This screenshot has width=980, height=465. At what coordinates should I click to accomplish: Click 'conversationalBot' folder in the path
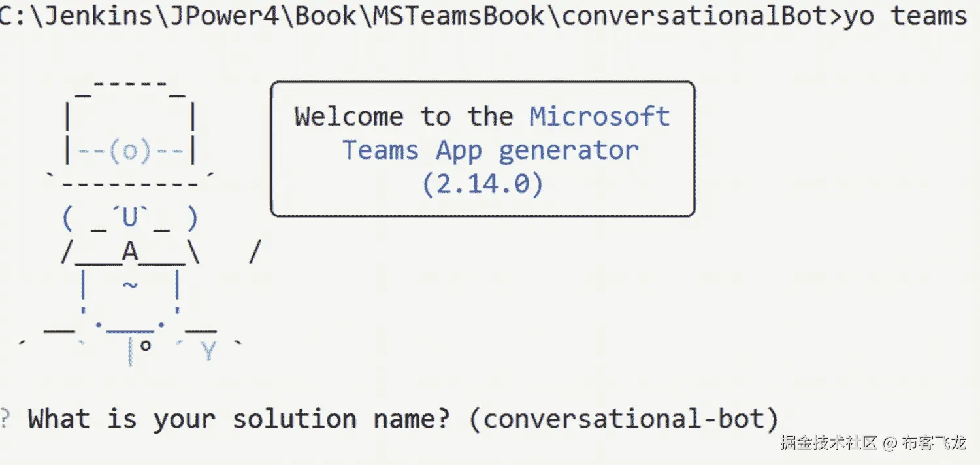click(695, 16)
